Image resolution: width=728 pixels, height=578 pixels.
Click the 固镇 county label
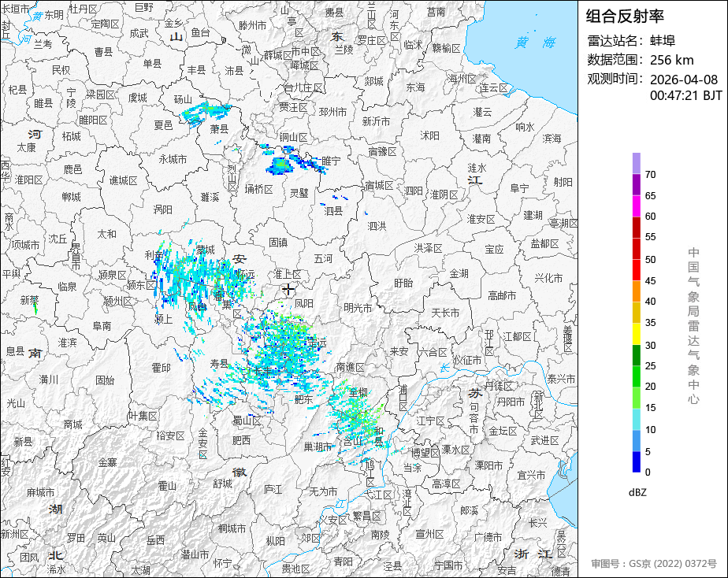tap(277, 243)
